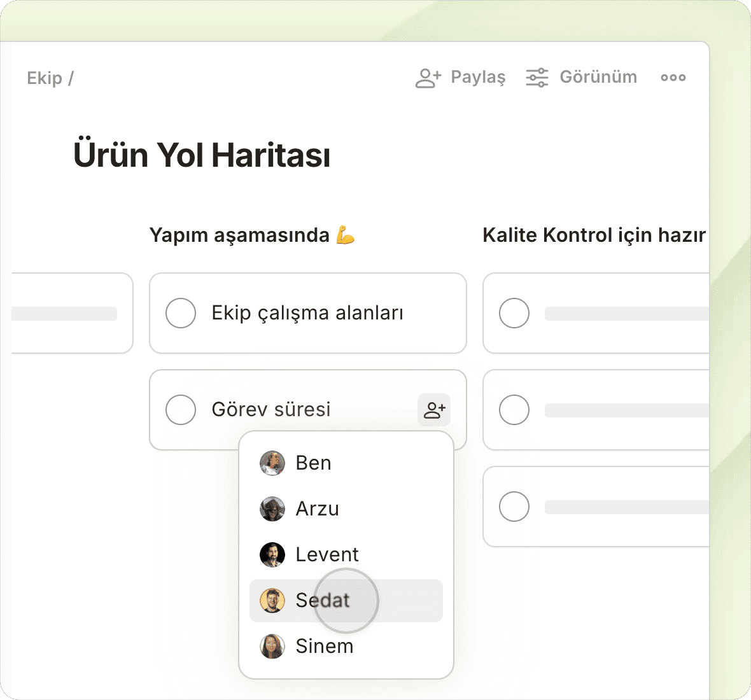Image resolution: width=751 pixels, height=700 pixels.
Task: Select Ben menu entry
Action: tap(313, 463)
